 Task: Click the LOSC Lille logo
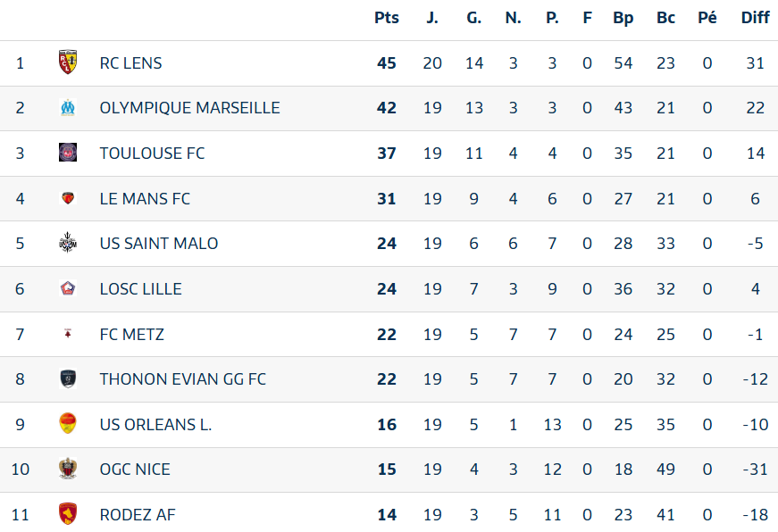(68, 288)
